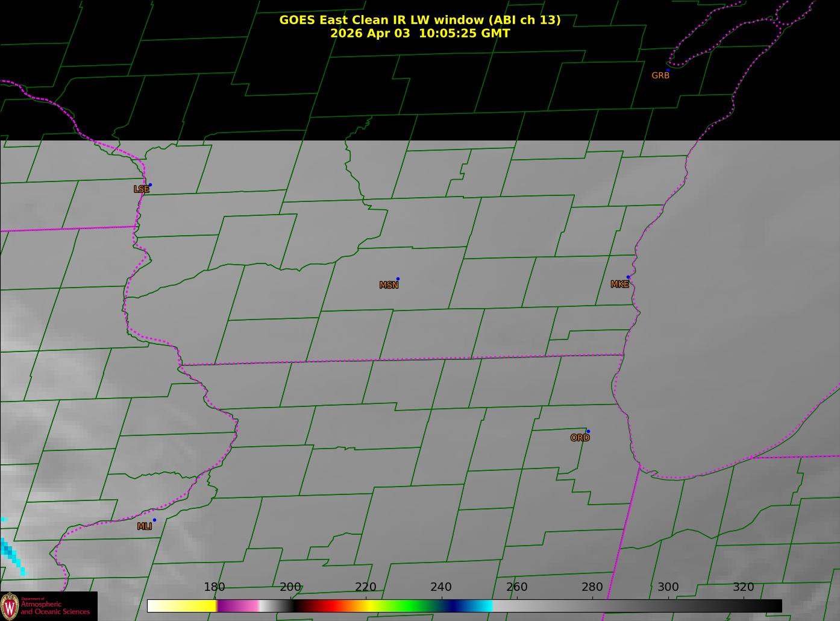Click the 260 label on temperature scale
This screenshot has width=840, height=621.
[516, 587]
